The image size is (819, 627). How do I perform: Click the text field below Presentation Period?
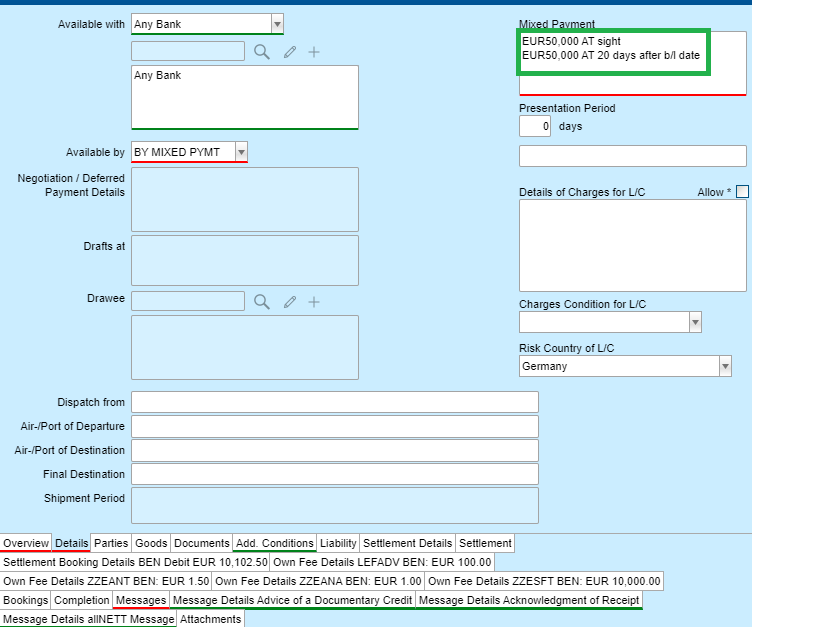633,156
